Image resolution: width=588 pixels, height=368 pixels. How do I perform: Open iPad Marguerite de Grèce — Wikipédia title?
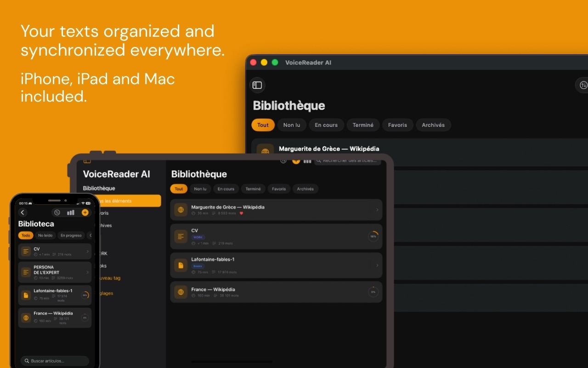pyautogui.click(x=228, y=207)
